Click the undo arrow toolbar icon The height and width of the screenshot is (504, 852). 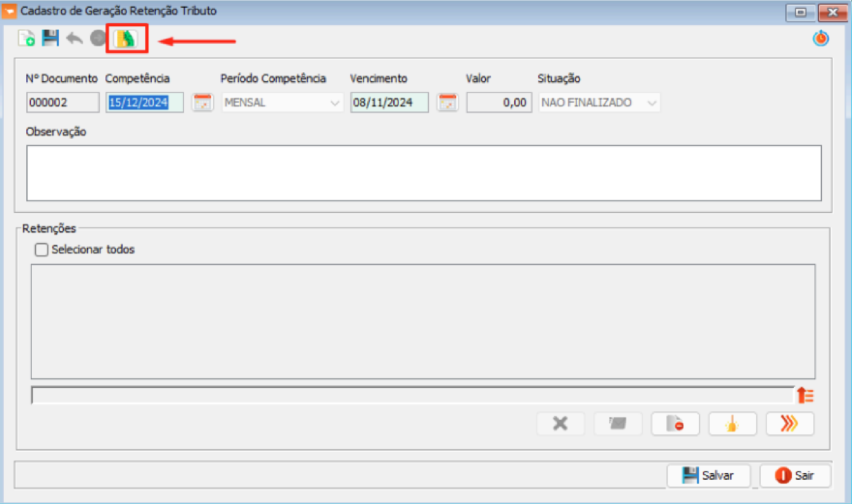point(74,39)
